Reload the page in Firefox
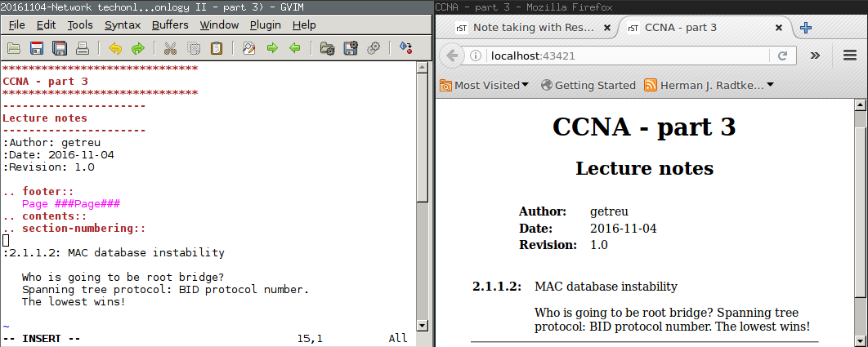This screenshot has width=868, height=347. (782, 56)
